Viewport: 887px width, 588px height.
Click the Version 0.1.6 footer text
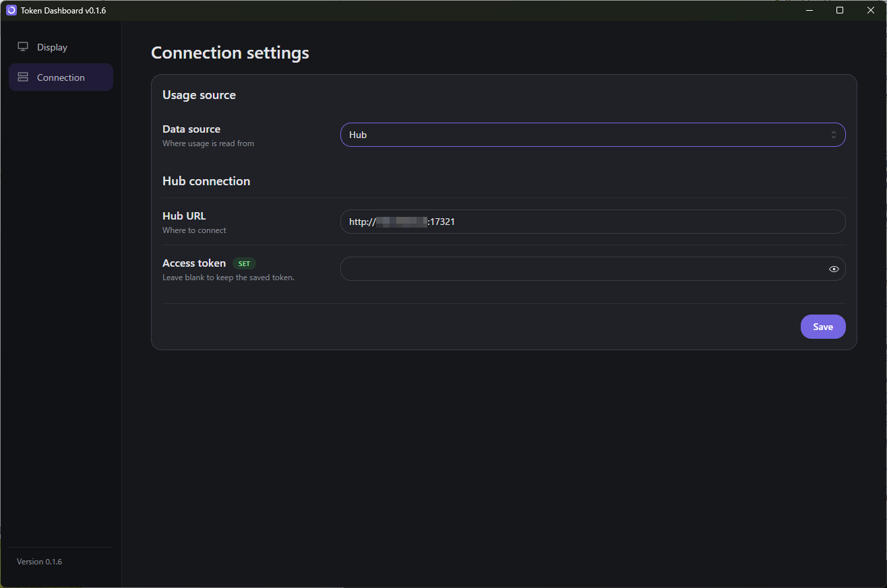tap(39, 562)
